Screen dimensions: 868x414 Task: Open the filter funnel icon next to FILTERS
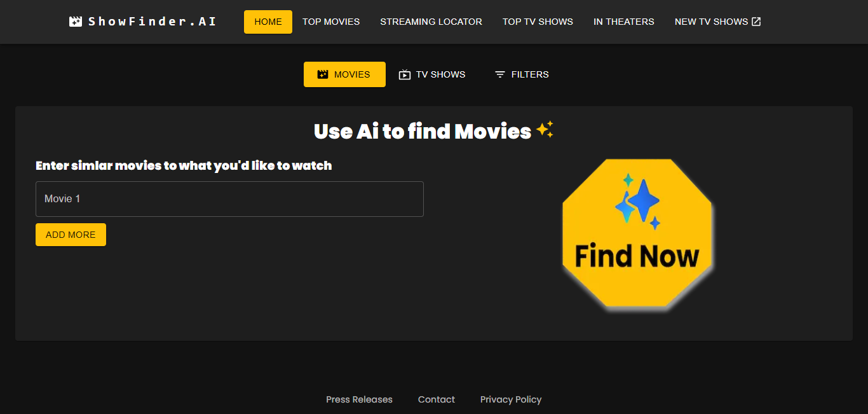click(499, 74)
